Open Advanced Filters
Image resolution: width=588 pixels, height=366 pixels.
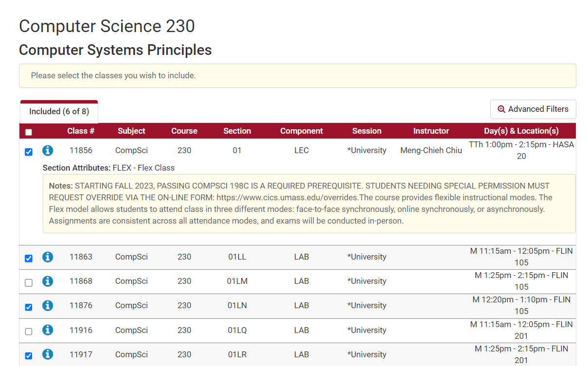tap(533, 109)
